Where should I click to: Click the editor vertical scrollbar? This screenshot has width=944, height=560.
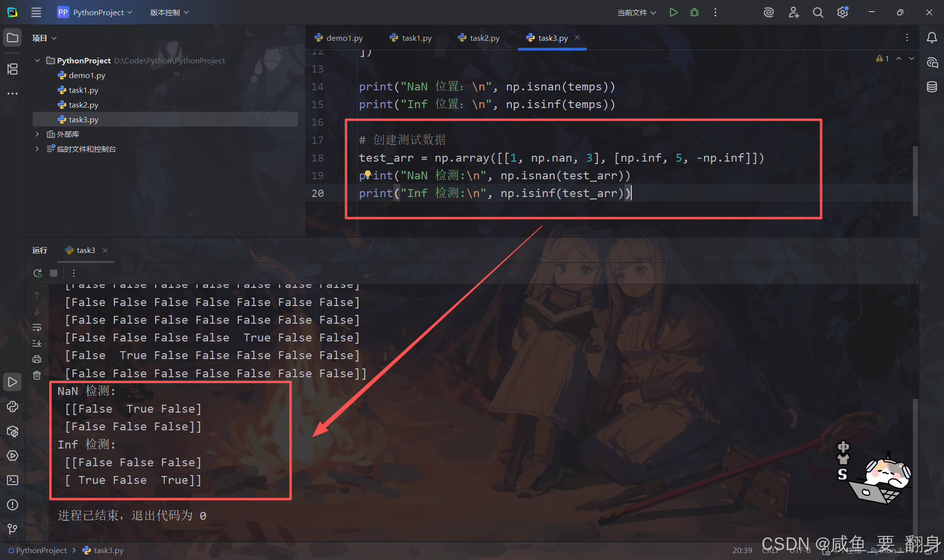tap(915, 182)
